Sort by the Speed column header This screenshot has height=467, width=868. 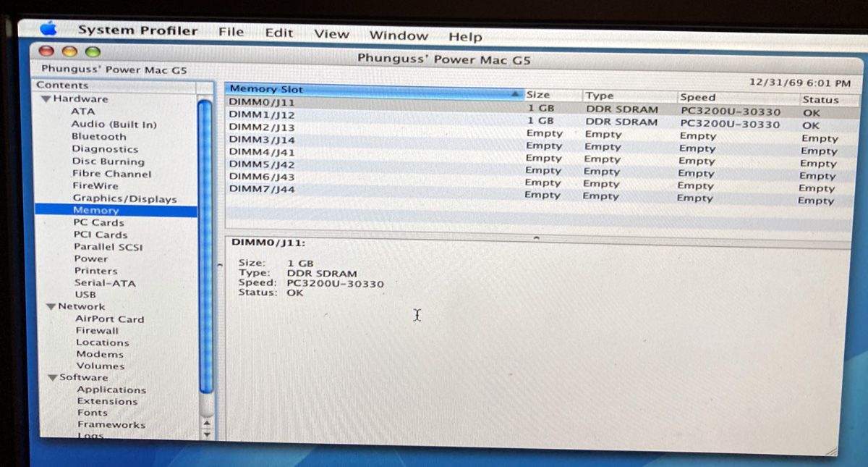(697, 97)
